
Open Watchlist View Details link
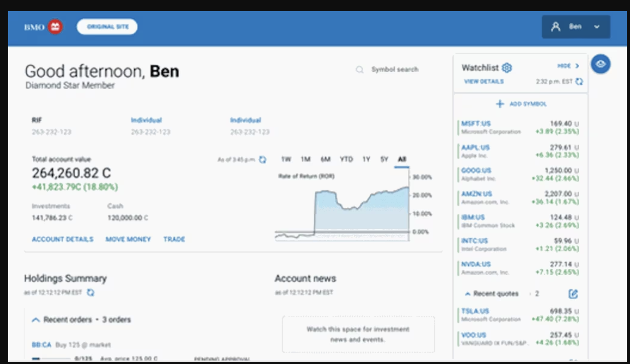click(x=484, y=81)
